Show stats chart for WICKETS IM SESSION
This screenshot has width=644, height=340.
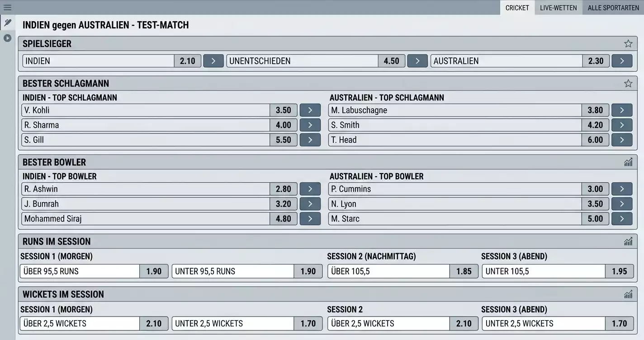point(628,294)
